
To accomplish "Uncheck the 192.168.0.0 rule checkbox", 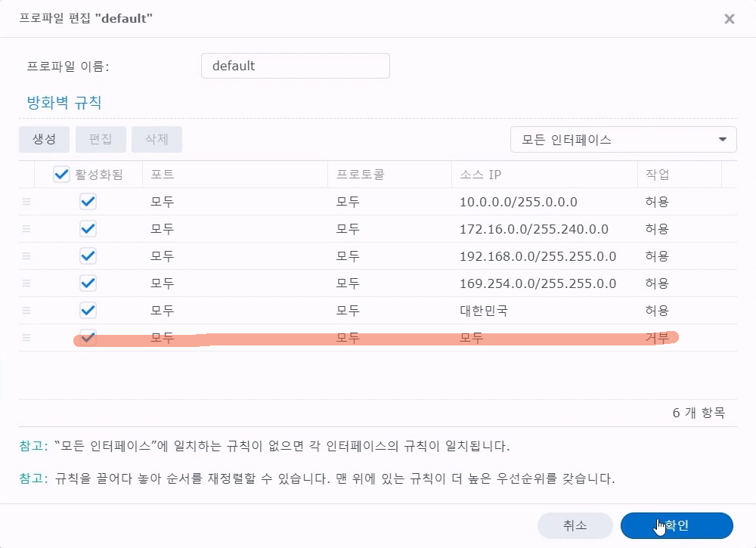I will tap(88, 256).
